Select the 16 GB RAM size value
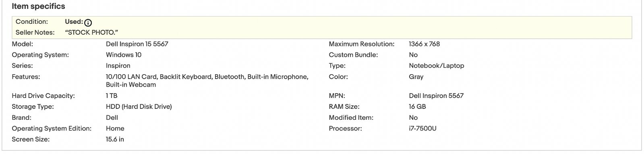This screenshot has width=644, height=154. pyautogui.click(x=417, y=107)
